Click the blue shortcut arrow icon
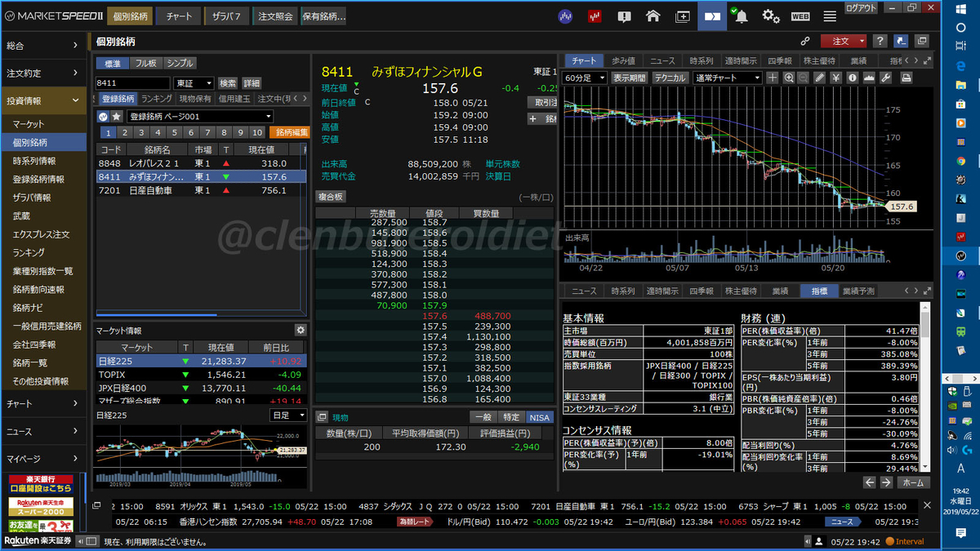Viewport: 980px width, 551px height. point(901,41)
